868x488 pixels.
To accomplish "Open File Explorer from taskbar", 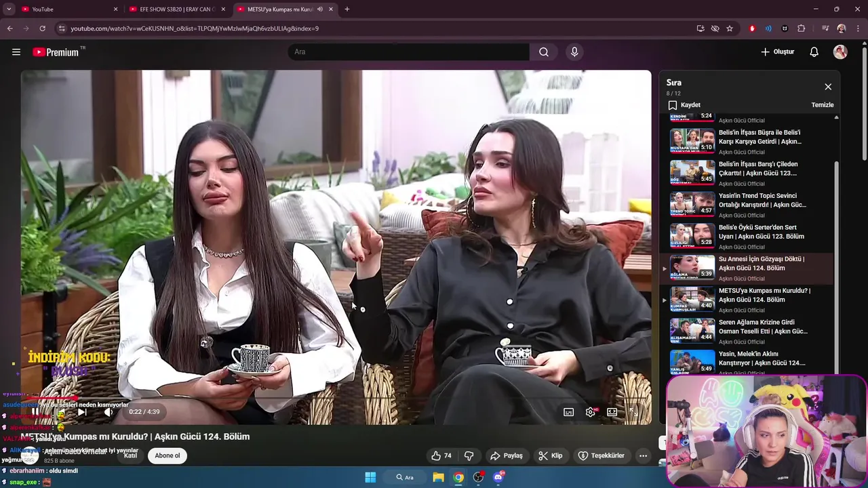I will tap(438, 477).
